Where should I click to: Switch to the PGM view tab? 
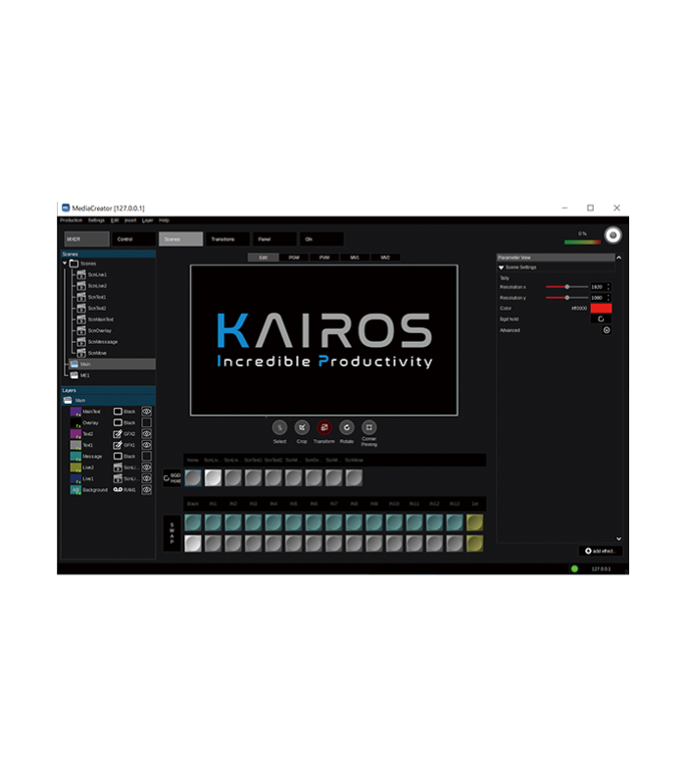click(294, 258)
